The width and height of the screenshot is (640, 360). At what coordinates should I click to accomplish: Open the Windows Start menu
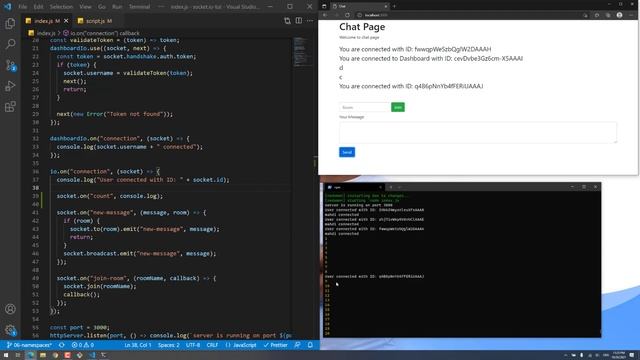coord(6,355)
